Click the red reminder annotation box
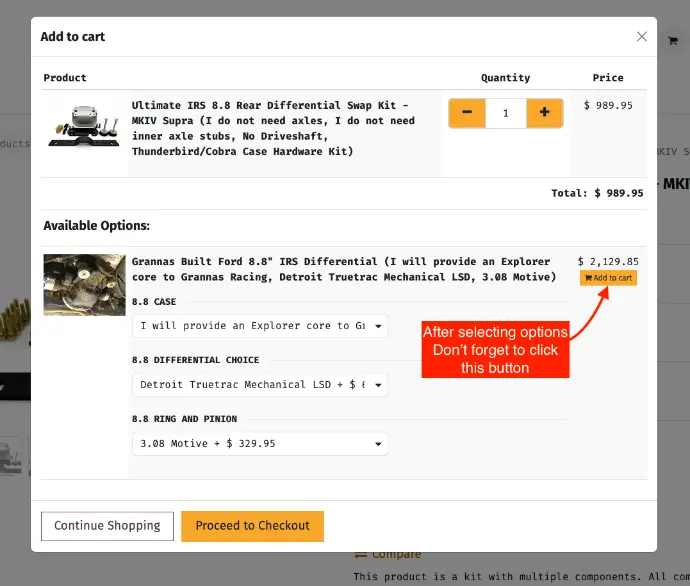Image resolution: width=690 pixels, height=586 pixels. pyautogui.click(x=495, y=350)
